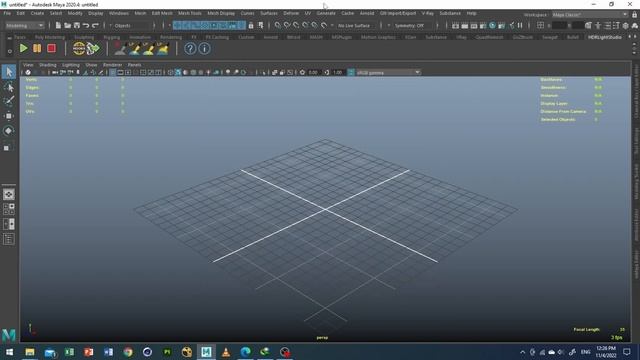The image size is (640, 360).
Task: Click the New Scene icon
Action: 58,25
